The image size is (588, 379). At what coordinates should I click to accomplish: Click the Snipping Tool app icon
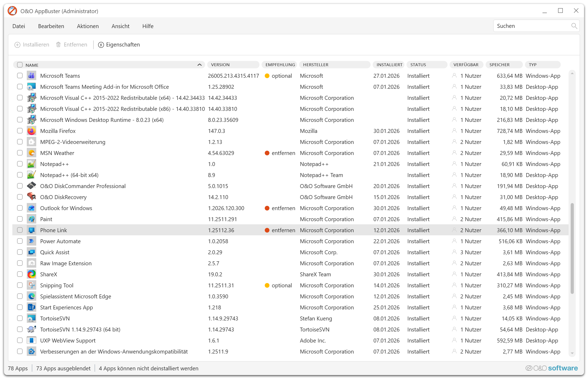click(x=32, y=285)
